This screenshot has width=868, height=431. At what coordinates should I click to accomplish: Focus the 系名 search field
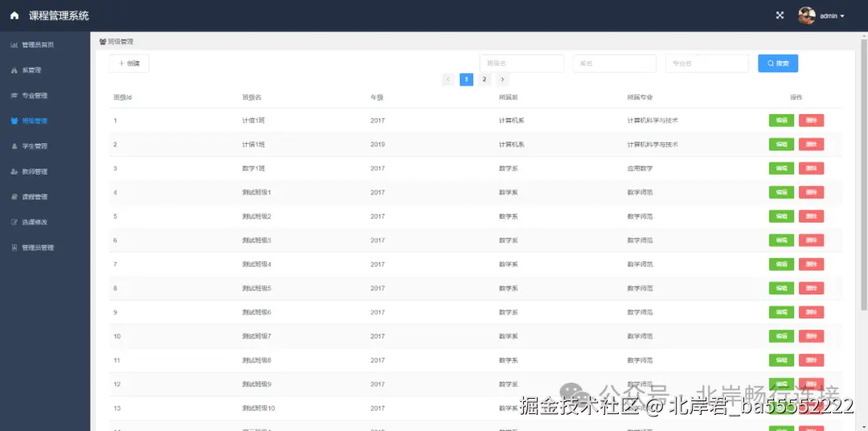(x=615, y=64)
